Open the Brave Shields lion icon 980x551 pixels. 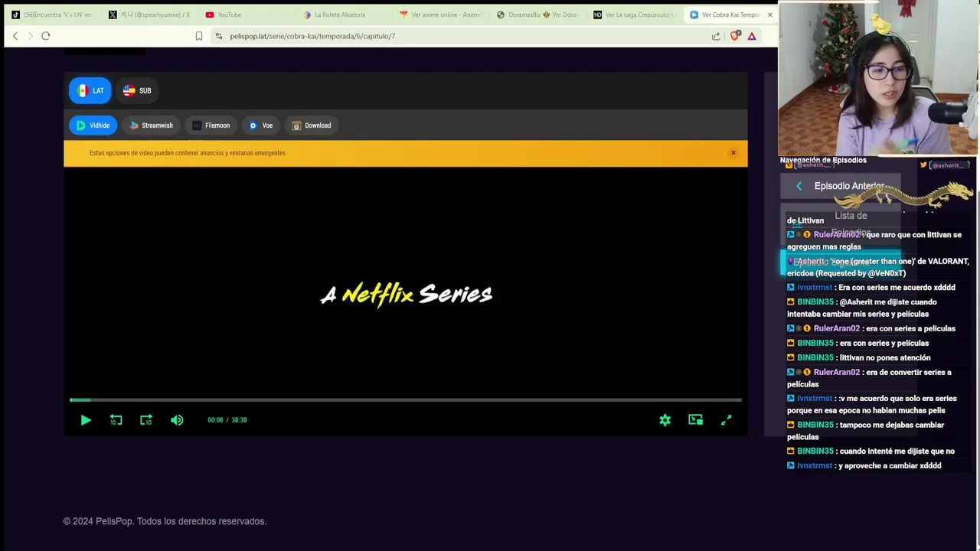pos(735,36)
